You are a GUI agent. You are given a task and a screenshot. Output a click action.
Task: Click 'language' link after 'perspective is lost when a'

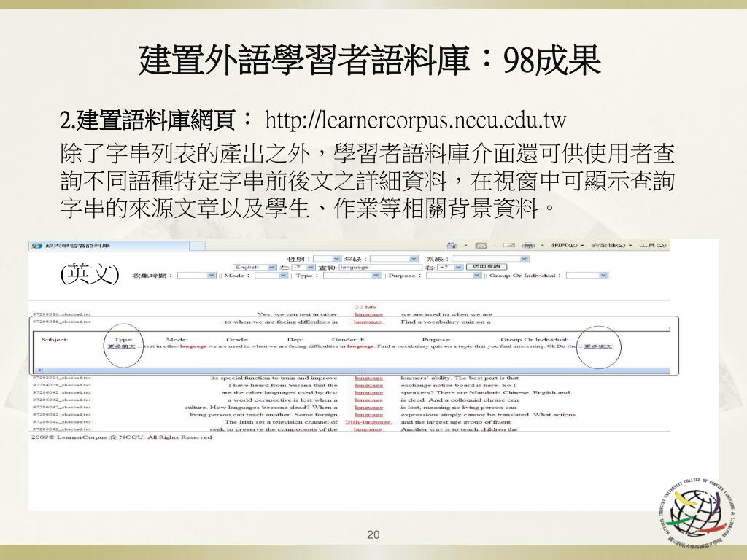point(368,400)
